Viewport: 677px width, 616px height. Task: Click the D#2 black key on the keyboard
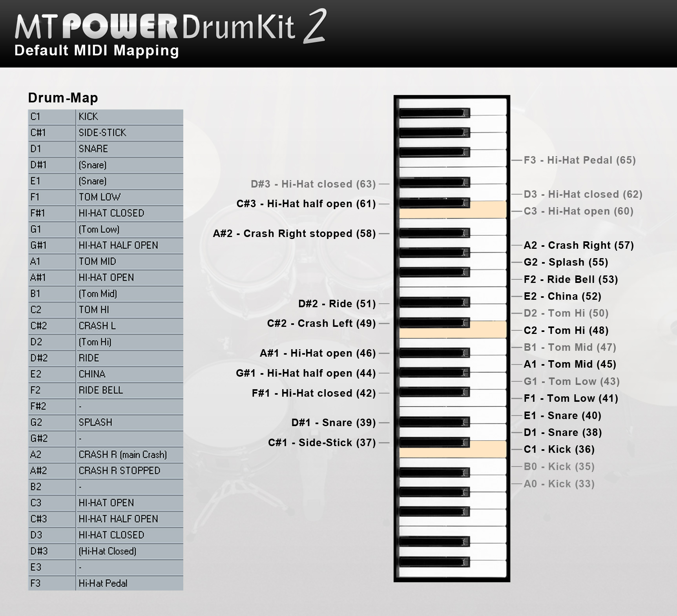(434, 302)
